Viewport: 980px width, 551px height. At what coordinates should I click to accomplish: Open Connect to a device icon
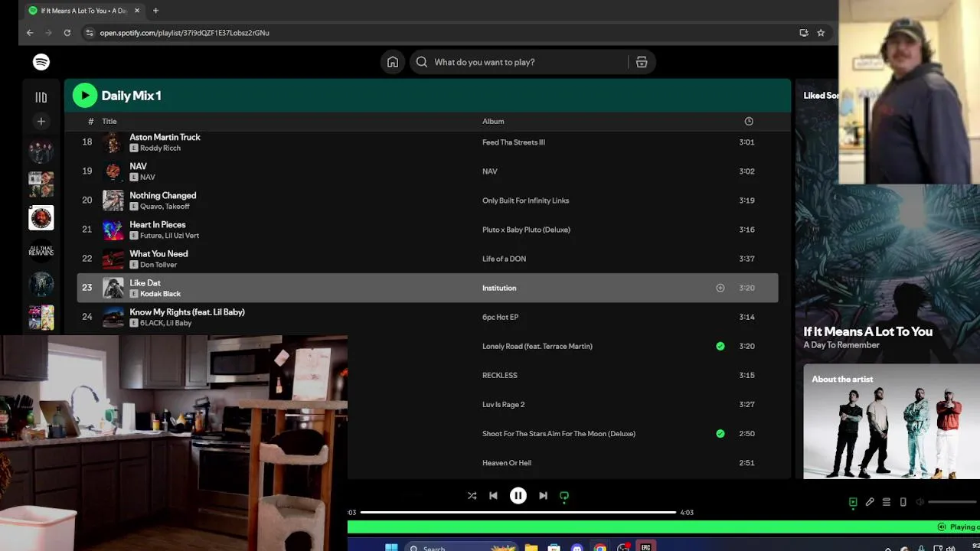tap(903, 502)
